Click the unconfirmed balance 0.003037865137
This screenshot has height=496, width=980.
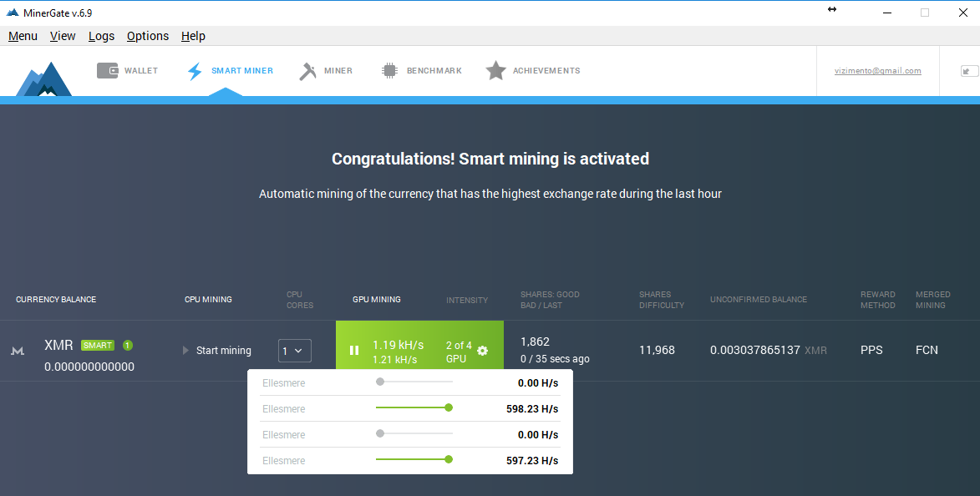(755, 351)
